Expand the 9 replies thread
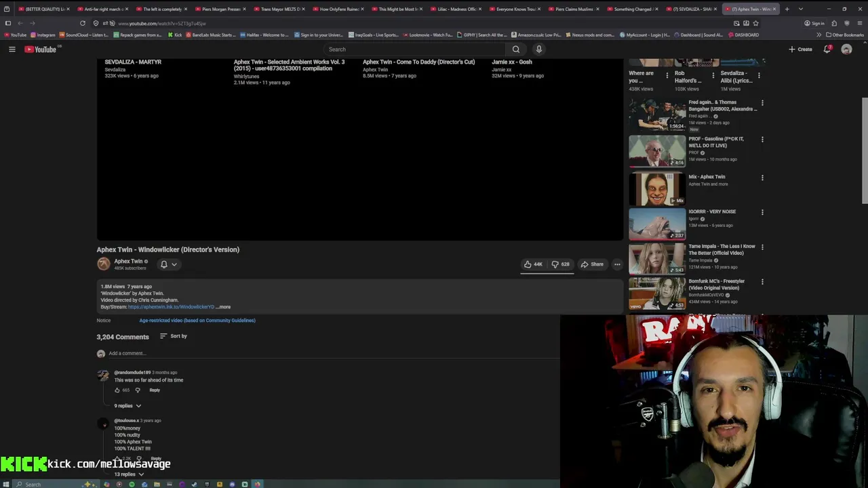Viewport: 868px width, 488px height. click(127, 406)
